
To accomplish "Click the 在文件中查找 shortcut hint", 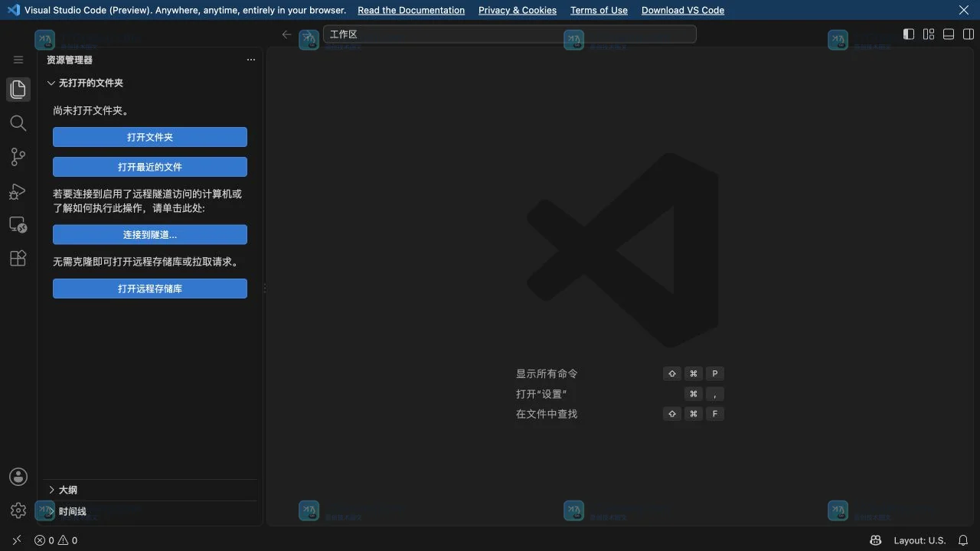I will (547, 414).
